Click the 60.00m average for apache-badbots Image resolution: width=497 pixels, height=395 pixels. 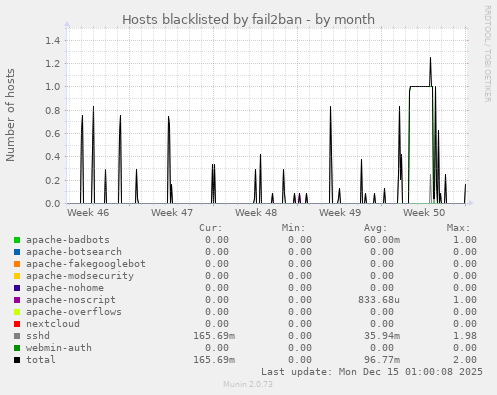pos(382,240)
